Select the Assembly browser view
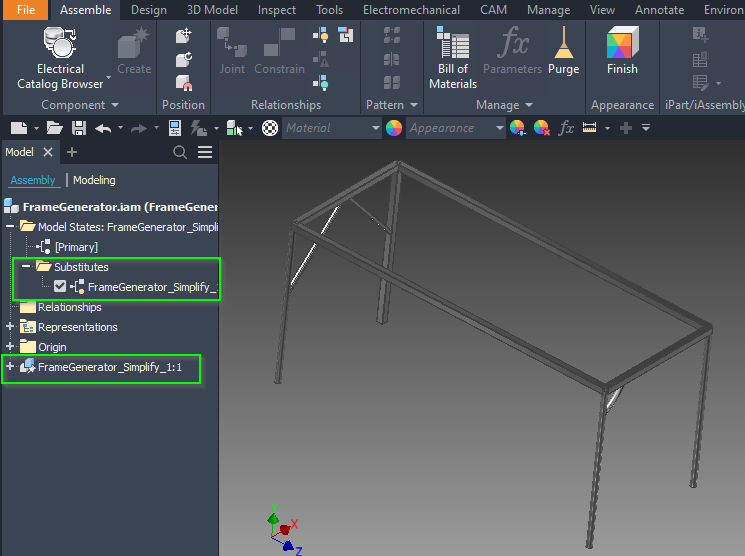Screen dimensions: 745x556 point(33,180)
